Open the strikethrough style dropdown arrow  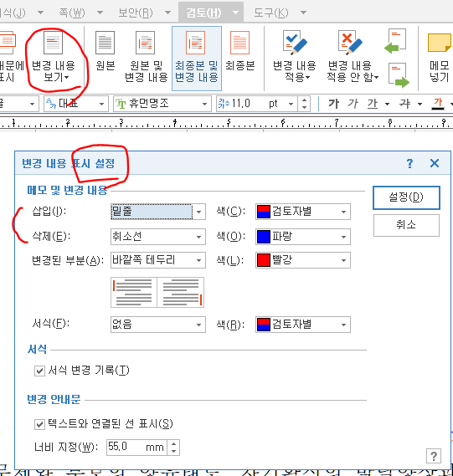pyautogui.click(x=420, y=104)
